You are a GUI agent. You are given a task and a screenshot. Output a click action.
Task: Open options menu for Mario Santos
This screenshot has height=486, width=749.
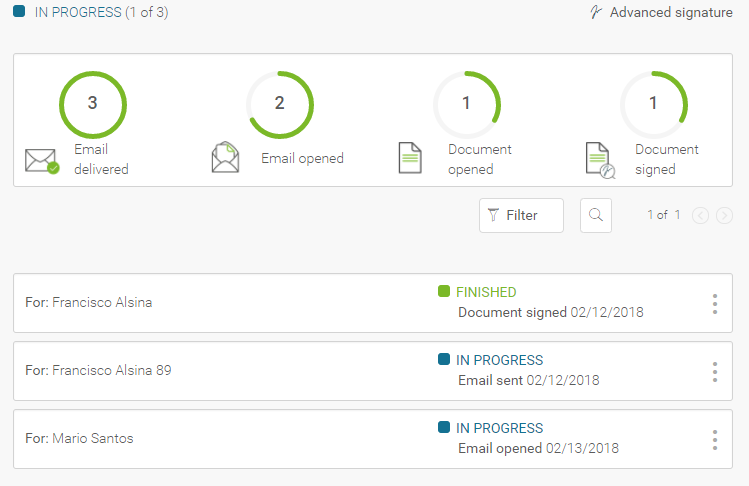[x=715, y=440]
